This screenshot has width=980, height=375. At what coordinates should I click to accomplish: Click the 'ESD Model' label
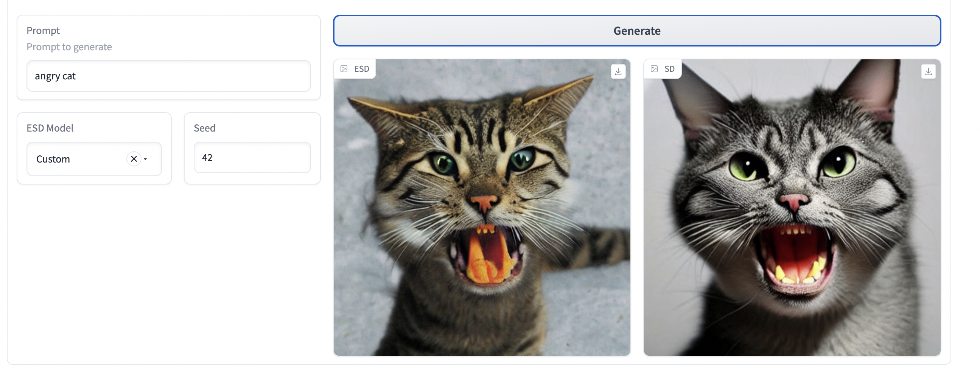point(50,128)
